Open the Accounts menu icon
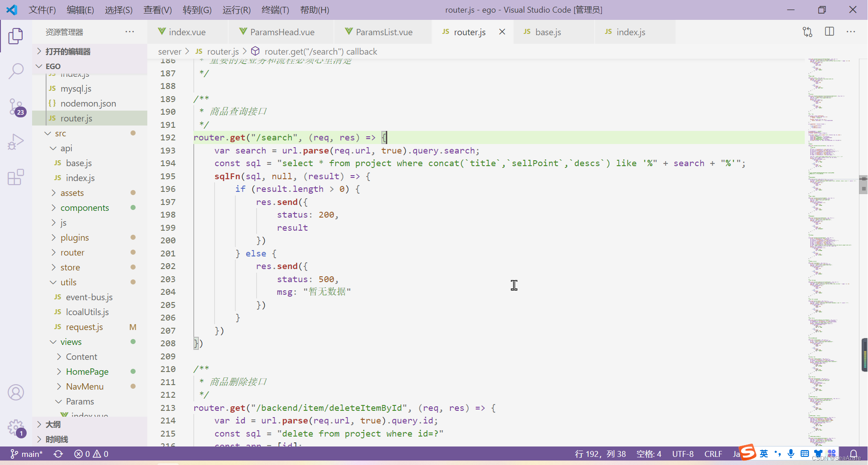Image resolution: width=868 pixels, height=465 pixels. pyautogui.click(x=16, y=392)
